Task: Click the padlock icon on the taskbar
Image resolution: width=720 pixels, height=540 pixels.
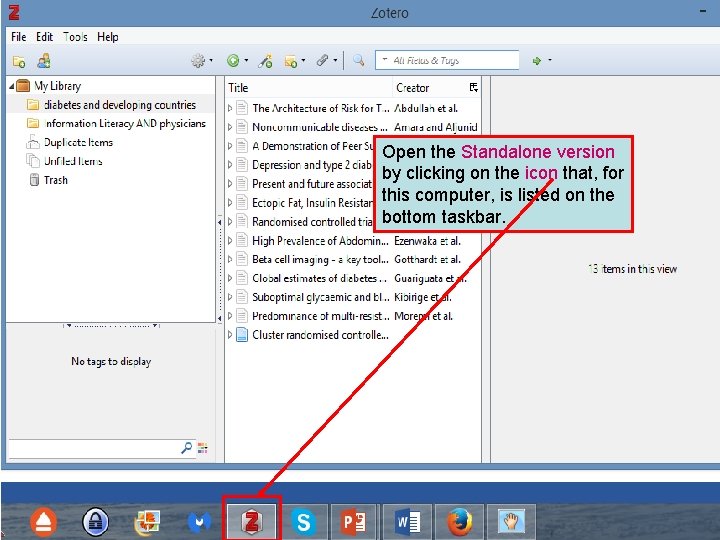Action: [x=95, y=522]
